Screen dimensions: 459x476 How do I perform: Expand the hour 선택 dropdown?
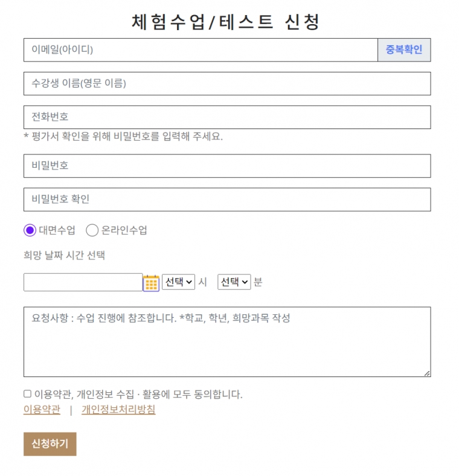(x=178, y=282)
